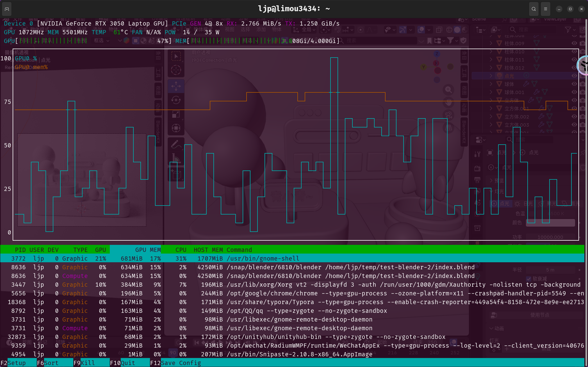The image size is (588, 367).
Task: Choose F9 Kill in the bottom bar
Action: [x=88, y=363]
